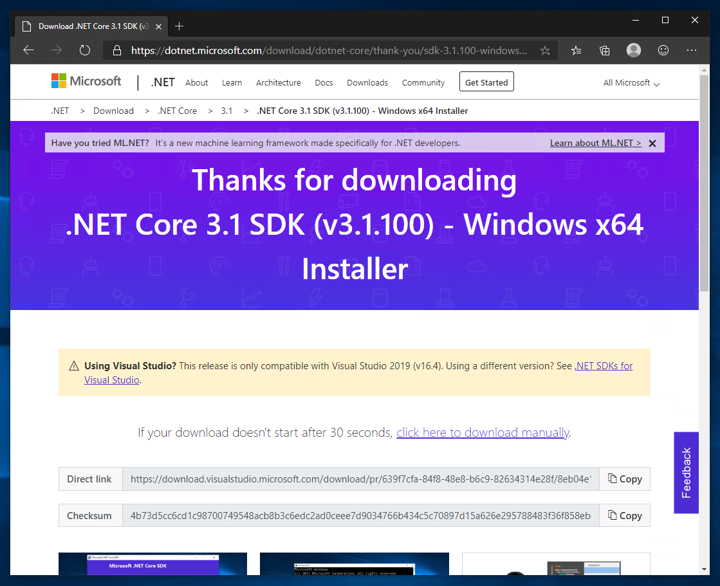
Task: Open the Collections icon
Action: click(x=605, y=51)
